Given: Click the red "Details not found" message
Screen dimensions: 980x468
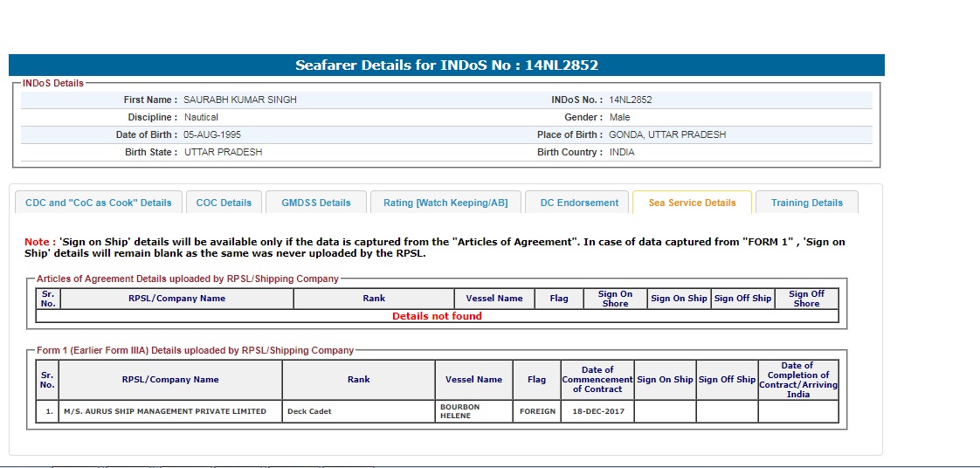Looking at the screenshot, I should 437,316.
